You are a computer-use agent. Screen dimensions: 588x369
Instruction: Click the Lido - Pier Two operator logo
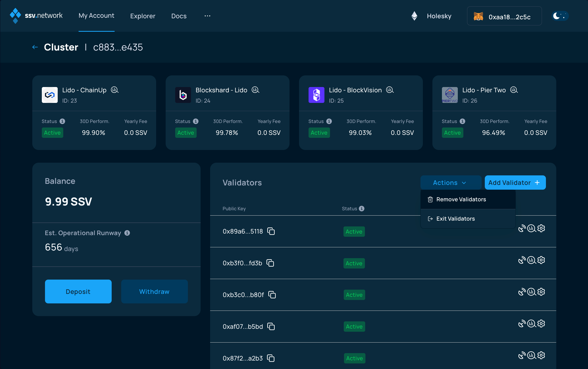tap(450, 95)
